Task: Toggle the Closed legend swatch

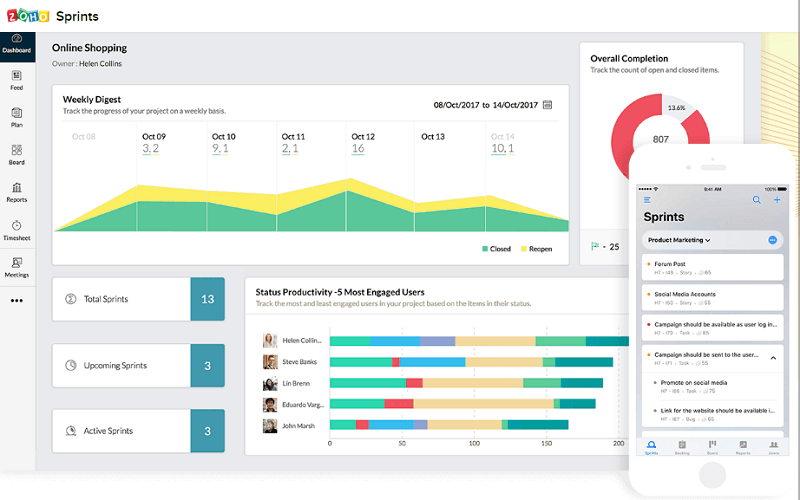Action: [485, 249]
